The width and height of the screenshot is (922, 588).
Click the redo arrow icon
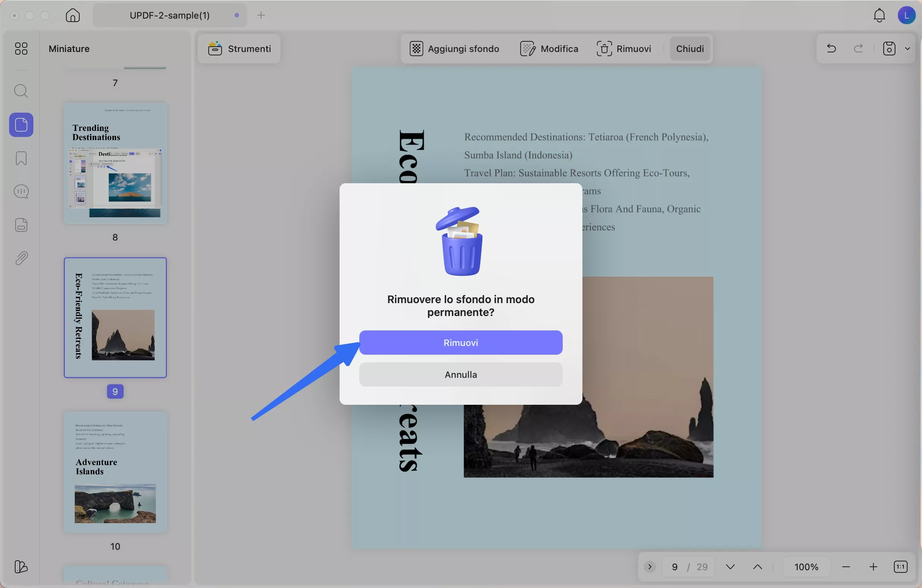[x=858, y=49]
